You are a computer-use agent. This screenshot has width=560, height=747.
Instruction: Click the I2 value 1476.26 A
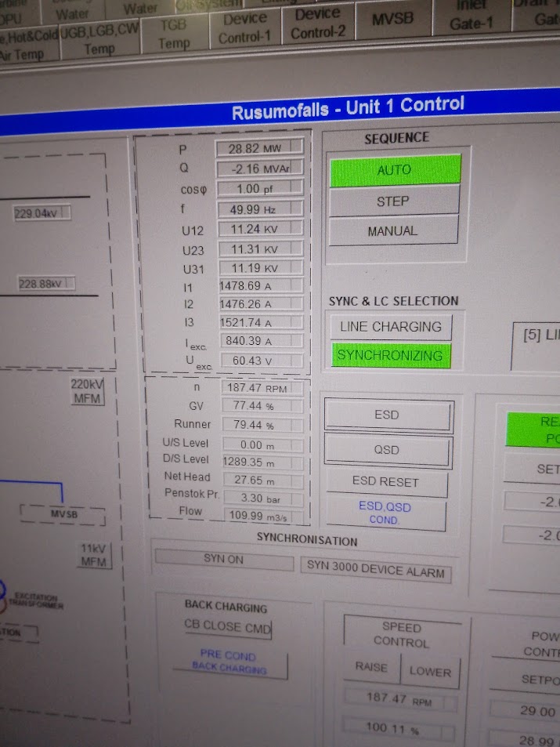coord(261,304)
